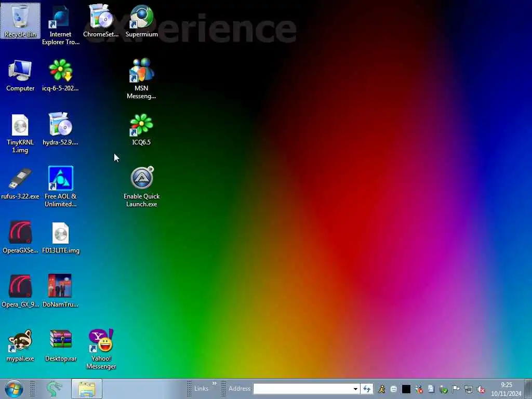The image size is (532, 399).
Task: Select the Internet Explorer Tro... shortcut
Action: coord(60,25)
